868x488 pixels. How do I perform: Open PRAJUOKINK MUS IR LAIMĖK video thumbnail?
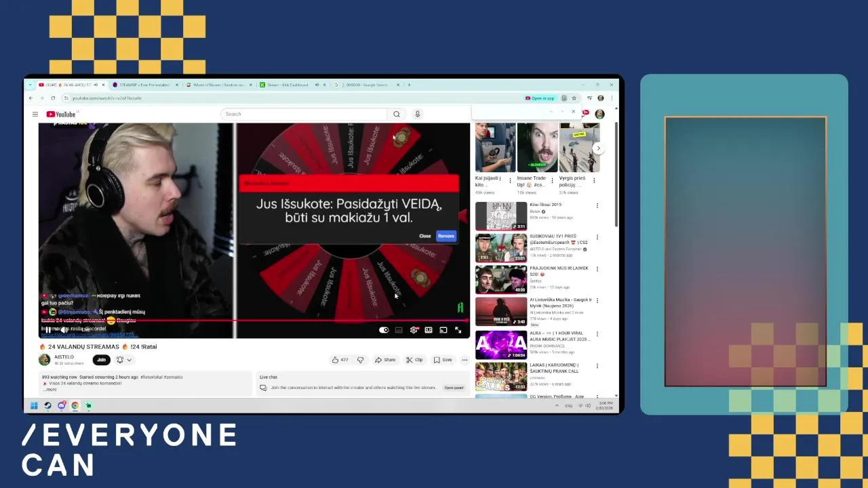(x=501, y=279)
